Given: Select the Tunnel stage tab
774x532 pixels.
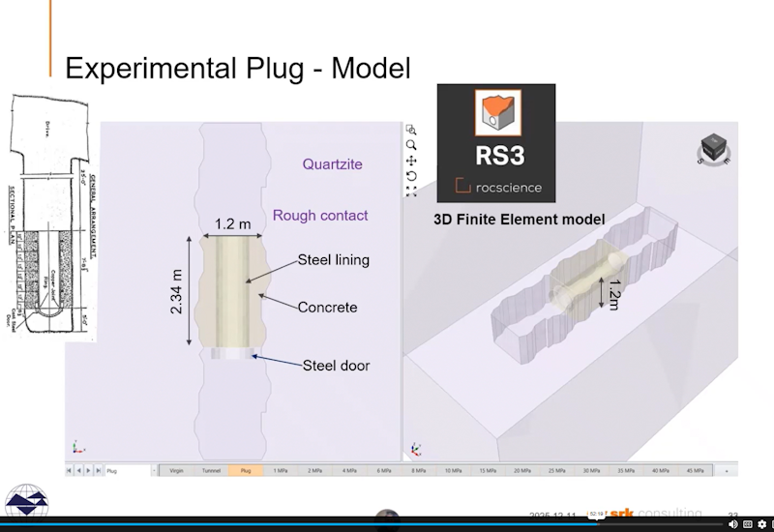Looking at the screenshot, I should click(210, 470).
